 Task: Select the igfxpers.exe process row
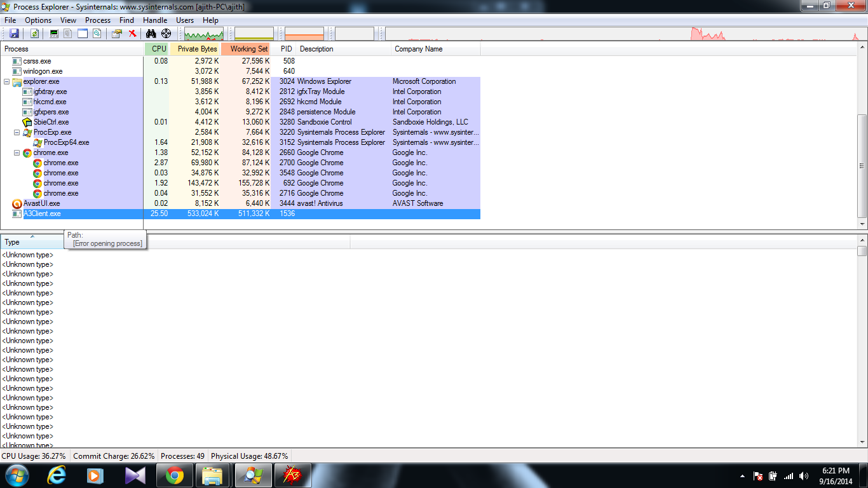click(240, 112)
